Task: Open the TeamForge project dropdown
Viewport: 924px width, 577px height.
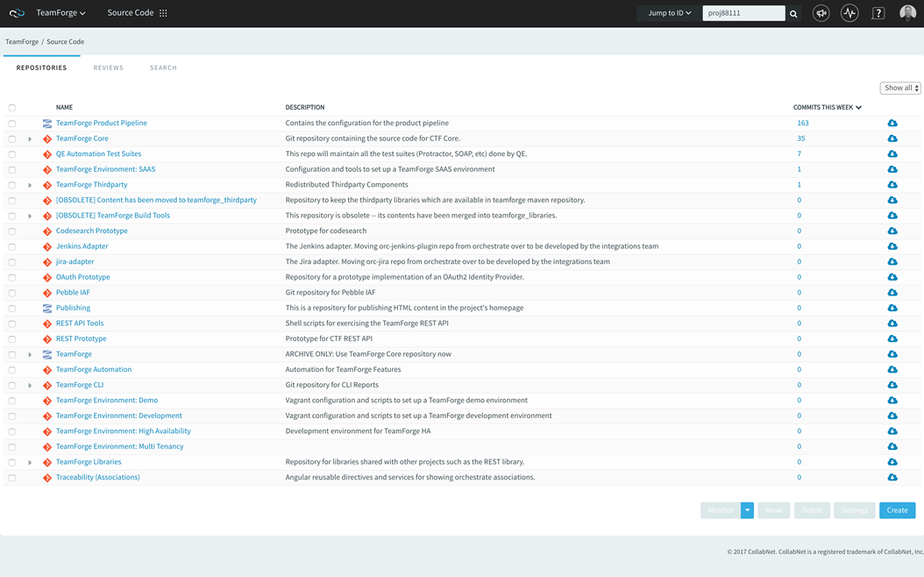Action: [x=60, y=13]
